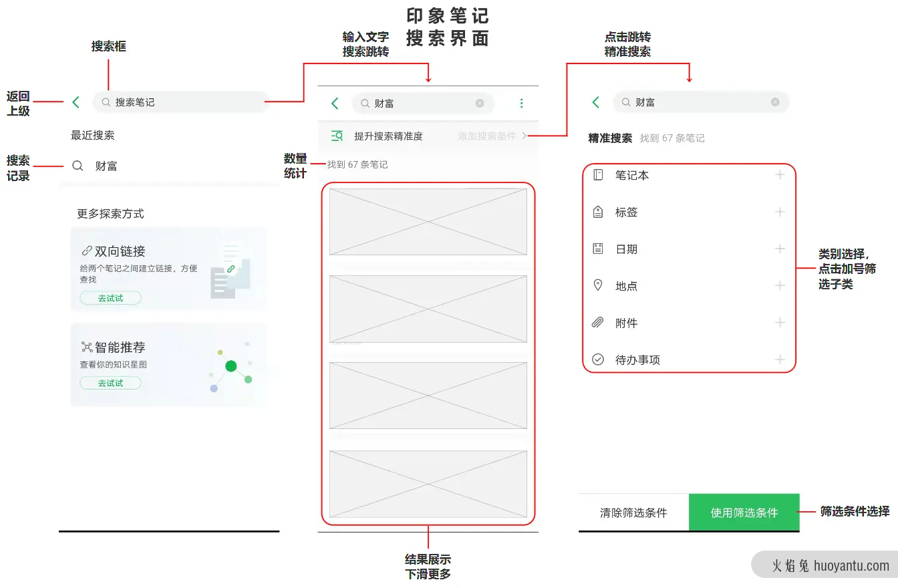Viewport: 898px width, 588px height.
Task: Expand 地点 filter with plus sign
Action: point(779,285)
